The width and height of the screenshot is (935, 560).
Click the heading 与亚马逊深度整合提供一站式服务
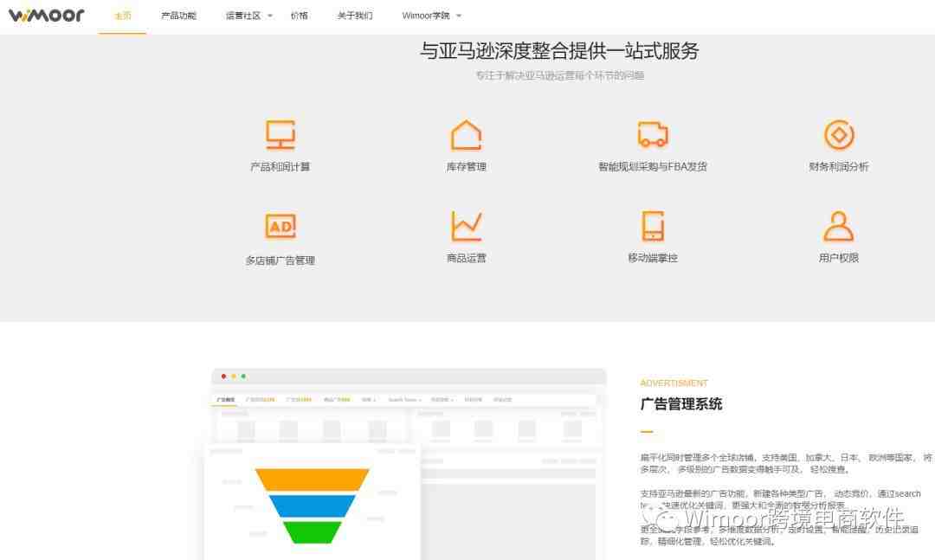point(559,51)
